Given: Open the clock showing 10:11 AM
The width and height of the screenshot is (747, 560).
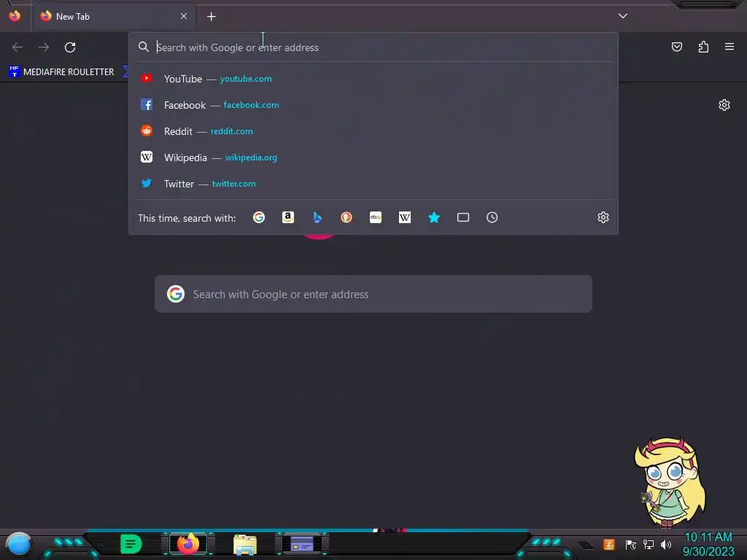Looking at the screenshot, I should point(708,544).
